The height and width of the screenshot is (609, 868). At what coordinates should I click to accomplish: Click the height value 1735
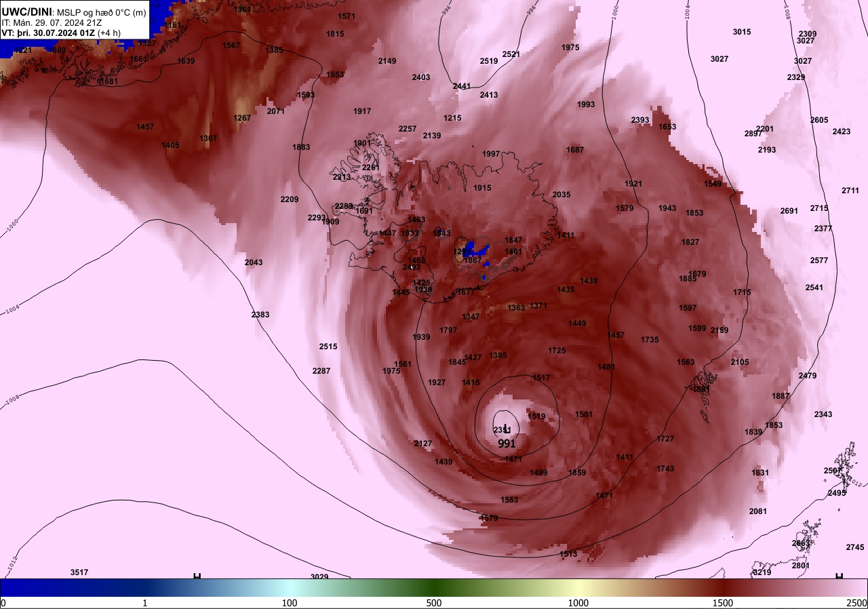pyautogui.click(x=650, y=340)
